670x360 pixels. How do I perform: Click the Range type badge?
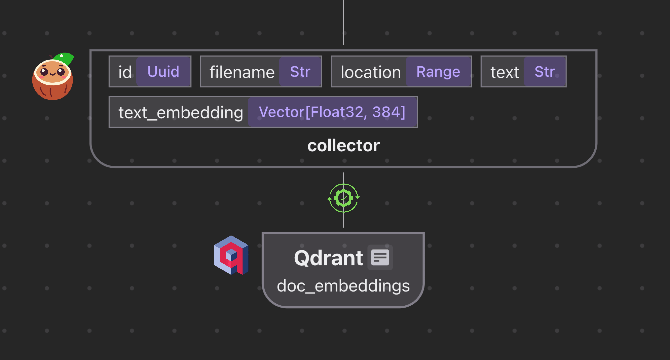438,71
